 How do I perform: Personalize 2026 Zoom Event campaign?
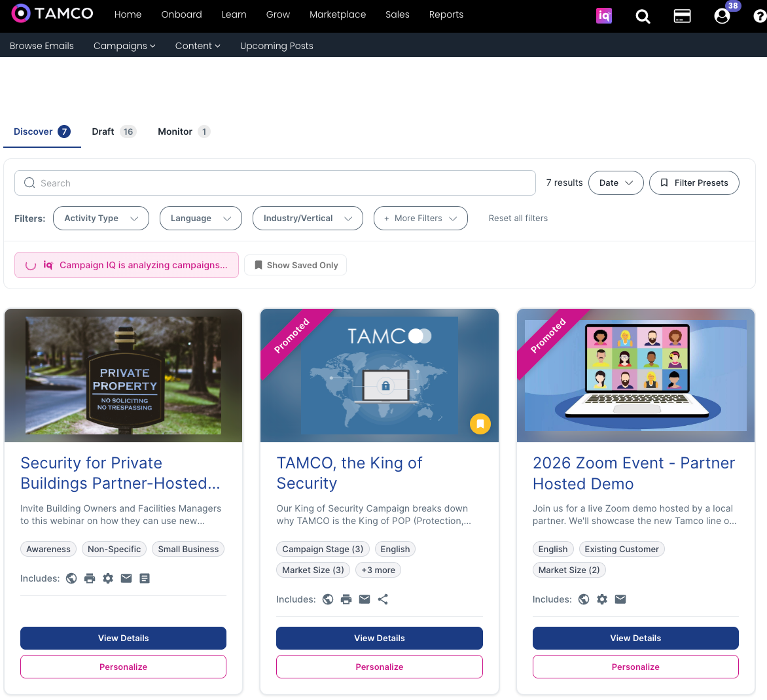635,667
